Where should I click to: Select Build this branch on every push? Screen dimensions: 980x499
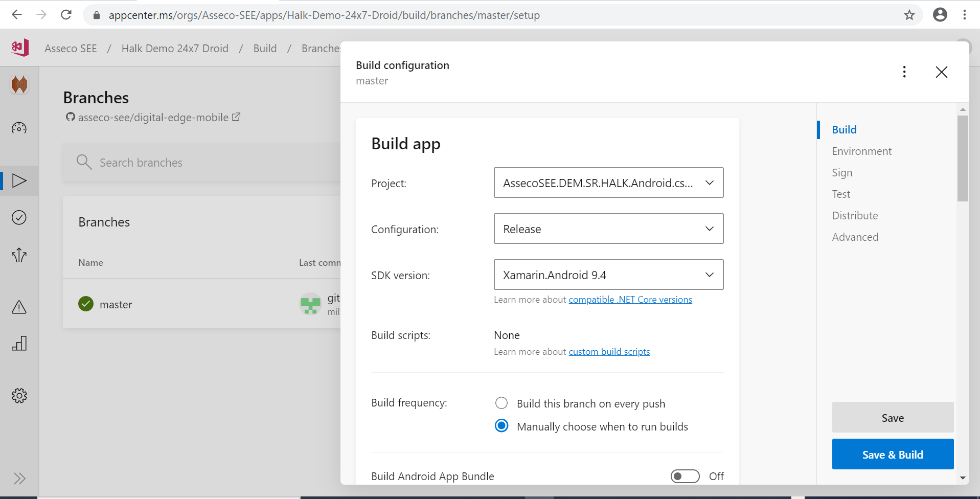(x=502, y=403)
